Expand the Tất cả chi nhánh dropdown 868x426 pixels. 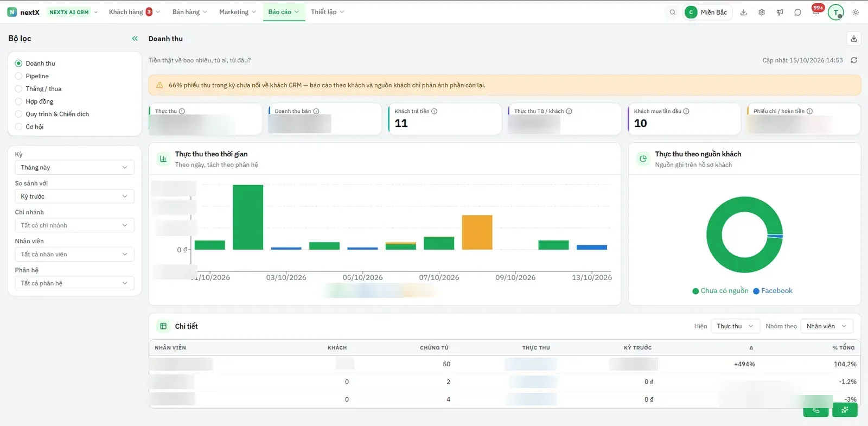[x=74, y=225]
